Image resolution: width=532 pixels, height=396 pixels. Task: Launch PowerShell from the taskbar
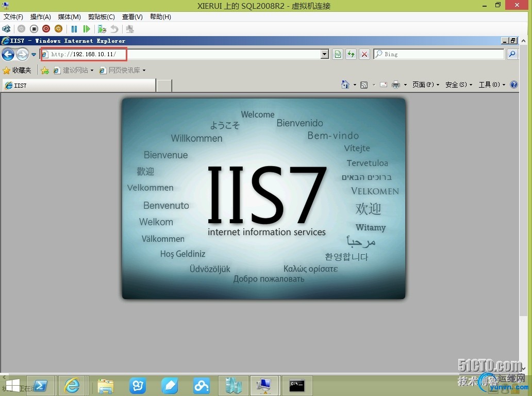tap(40, 386)
